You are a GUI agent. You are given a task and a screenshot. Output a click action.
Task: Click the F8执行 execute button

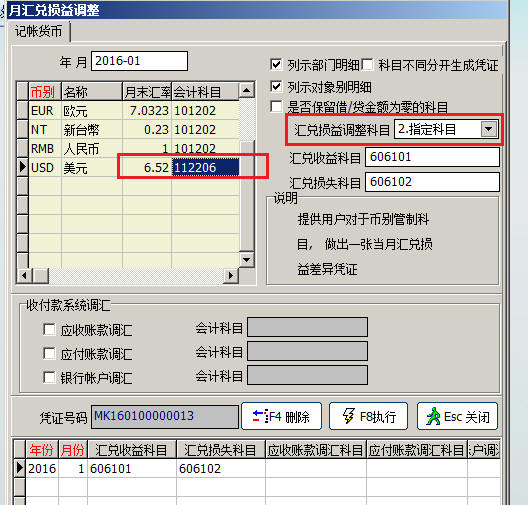pyautogui.click(x=368, y=416)
